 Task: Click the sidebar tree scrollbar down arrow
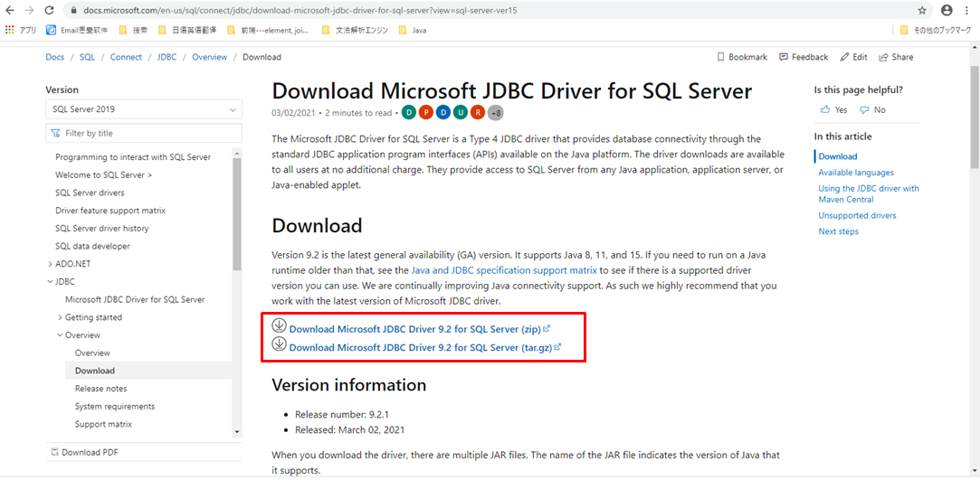tap(236, 432)
